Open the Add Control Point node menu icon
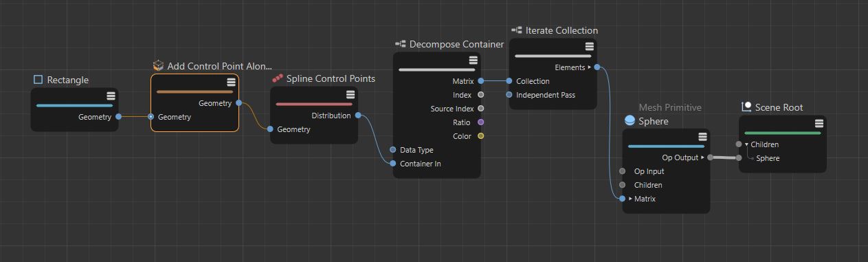Viewport: 868px width, 262px height. pyautogui.click(x=232, y=82)
